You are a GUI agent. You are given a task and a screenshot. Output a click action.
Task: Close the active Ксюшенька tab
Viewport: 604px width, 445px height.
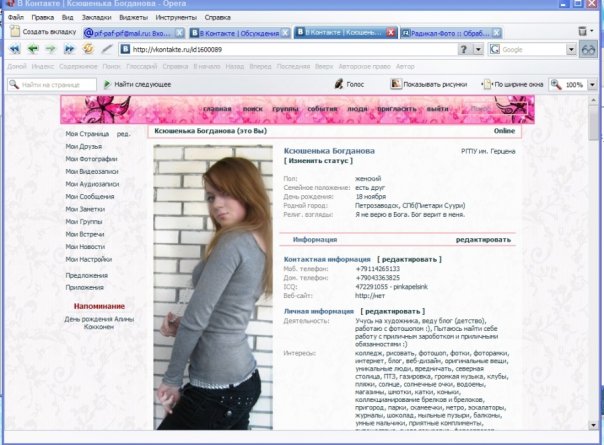(x=391, y=33)
